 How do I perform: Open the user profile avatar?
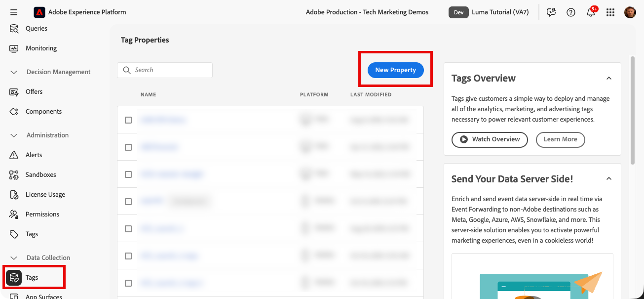[x=630, y=12]
